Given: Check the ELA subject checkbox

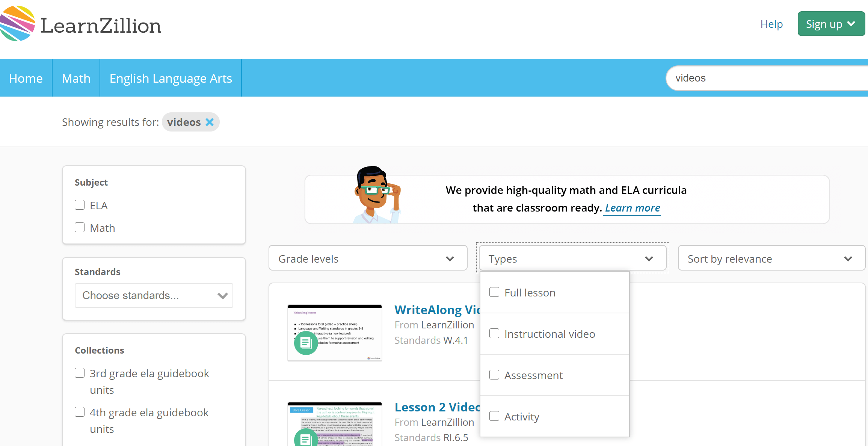Looking at the screenshot, I should [80, 205].
